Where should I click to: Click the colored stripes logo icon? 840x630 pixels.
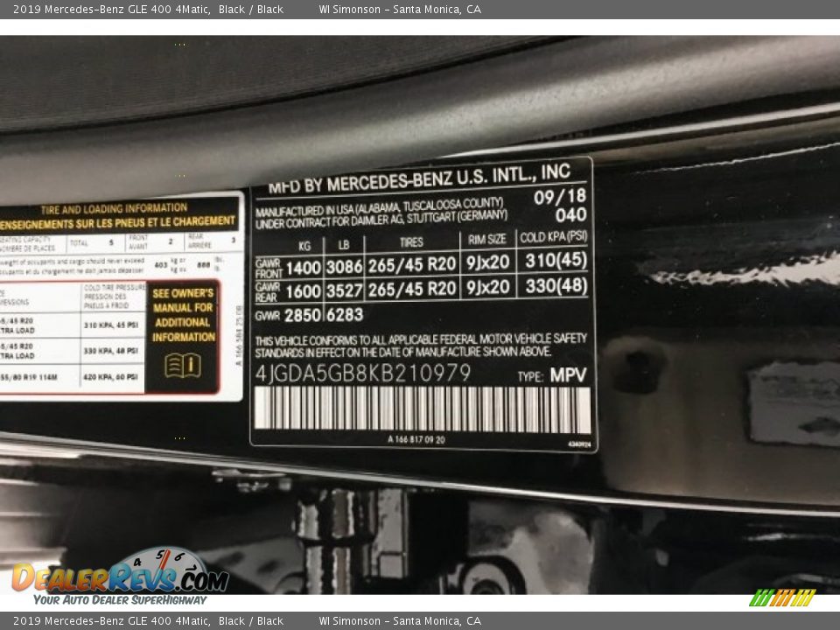pyautogui.click(x=782, y=598)
